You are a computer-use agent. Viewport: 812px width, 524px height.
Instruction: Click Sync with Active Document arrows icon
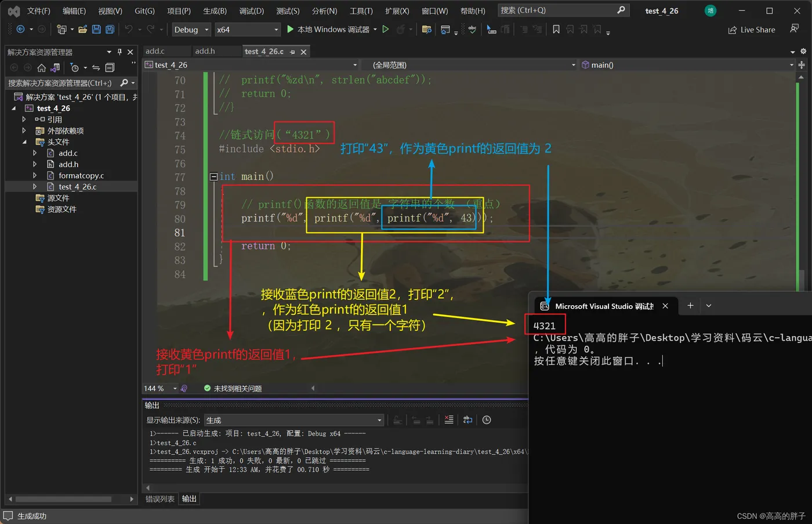pos(96,68)
